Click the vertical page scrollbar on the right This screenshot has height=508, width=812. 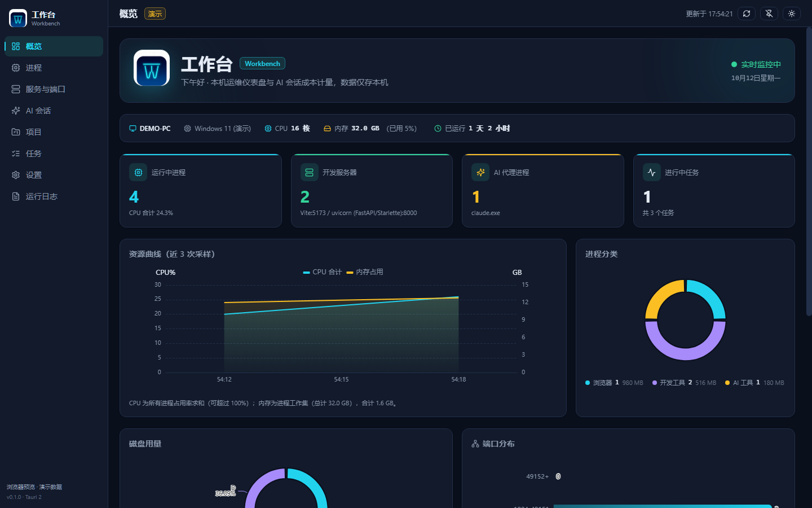(x=809, y=172)
